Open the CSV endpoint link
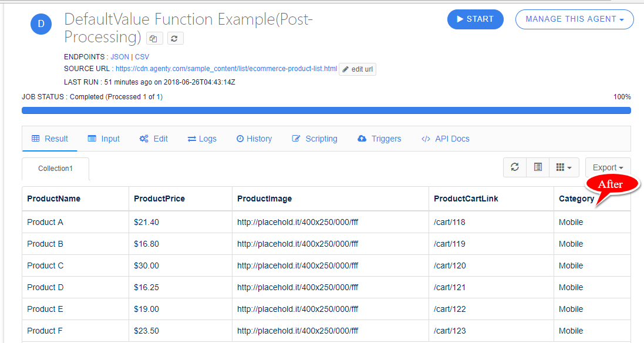The height and width of the screenshot is (343, 644). [x=142, y=57]
